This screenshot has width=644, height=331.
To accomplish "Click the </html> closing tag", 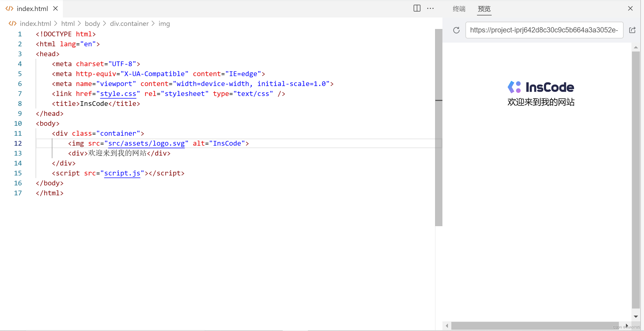I will 50,193.
